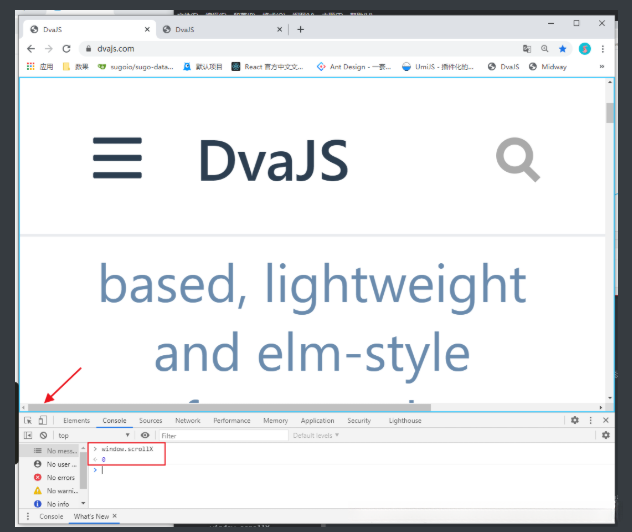Toggle the device toolbar

coord(42,420)
